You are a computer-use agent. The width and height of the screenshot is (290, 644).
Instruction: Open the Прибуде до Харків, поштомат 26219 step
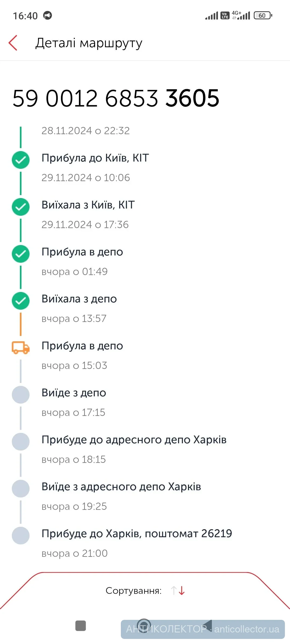(x=137, y=533)
